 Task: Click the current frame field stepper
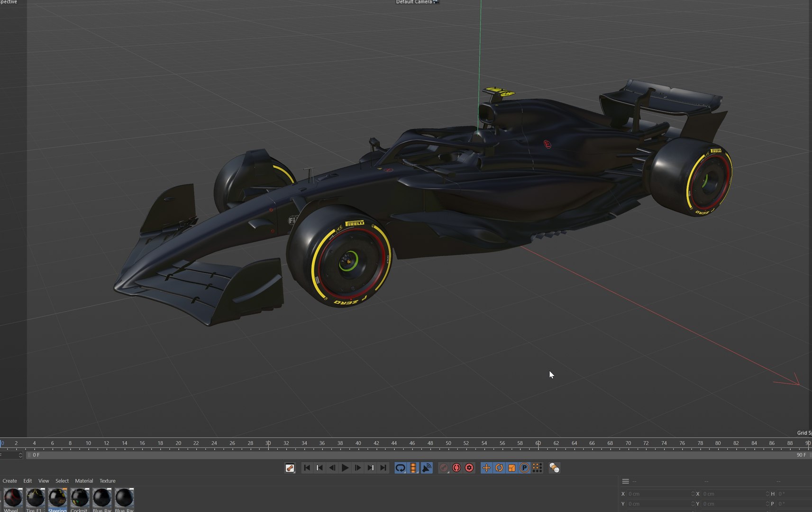(x=20, y=455)
